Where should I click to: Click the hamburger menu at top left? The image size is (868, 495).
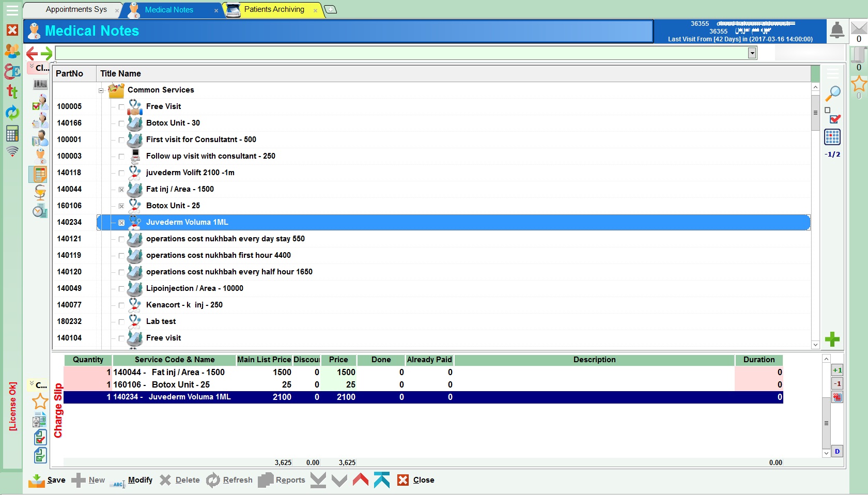pyautogui.click(x=12, y=10)
